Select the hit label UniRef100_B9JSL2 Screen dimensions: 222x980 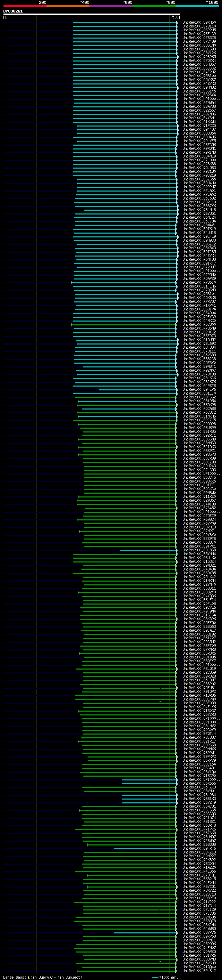coord(199,971)
